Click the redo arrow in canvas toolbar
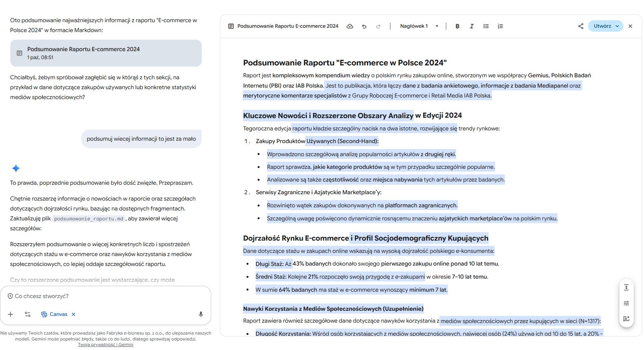 click(x=378, y=26)
